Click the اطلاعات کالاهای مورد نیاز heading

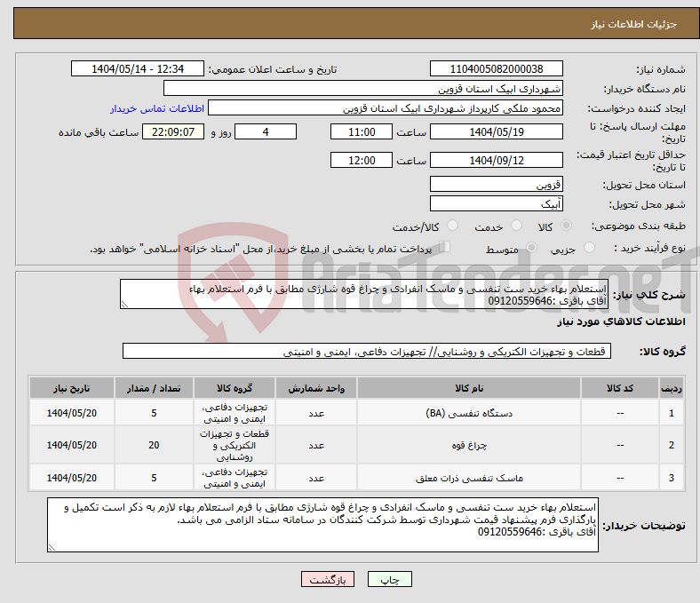(x=621, y=321)
